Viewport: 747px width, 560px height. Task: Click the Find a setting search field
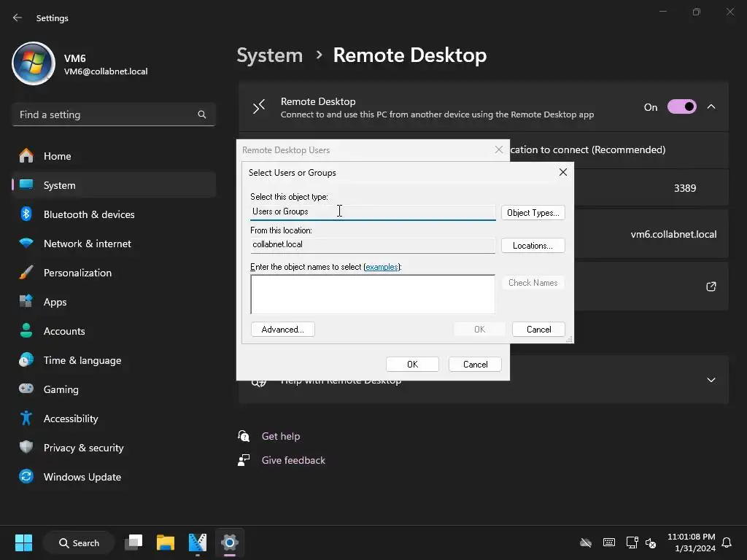pos(113,114)
